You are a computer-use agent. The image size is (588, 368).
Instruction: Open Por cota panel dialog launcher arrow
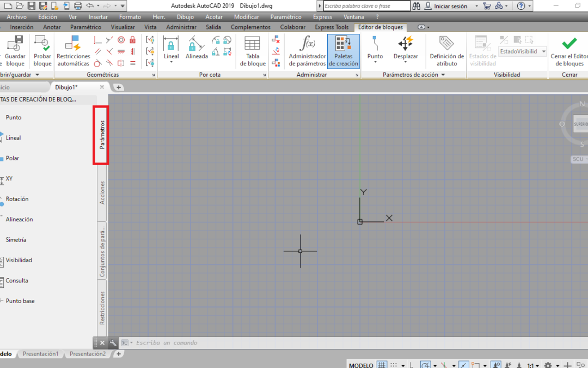coord(265,75)
